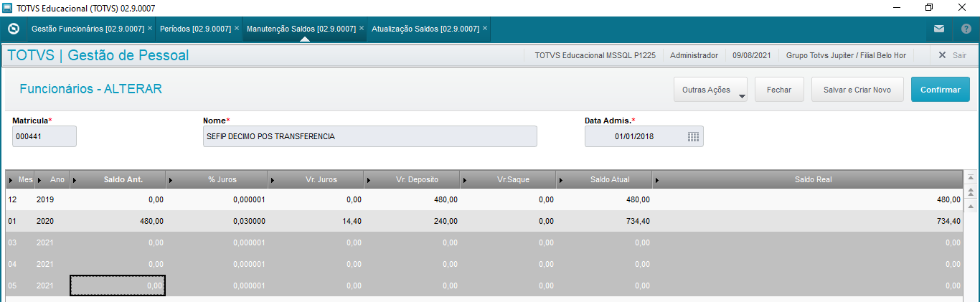The image size is (980, 302).
Task: Click Saldo Atual 734,40 cell
Action: point(604,221)
